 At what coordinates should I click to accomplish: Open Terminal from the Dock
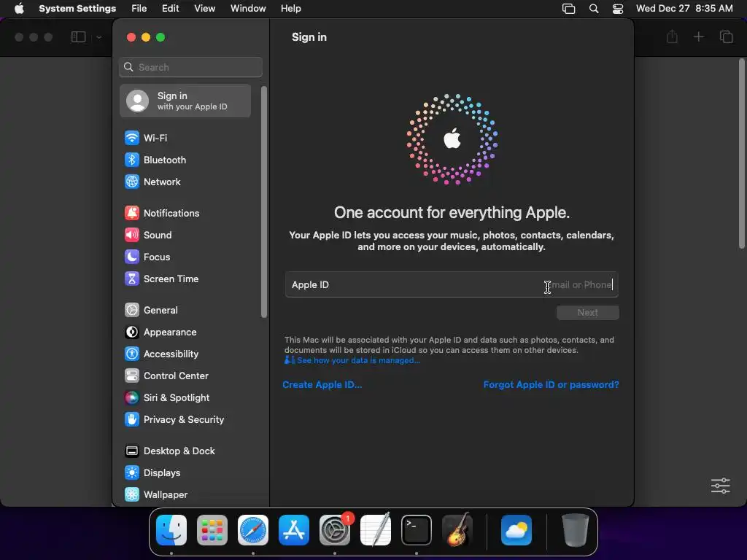pos(417,531)
